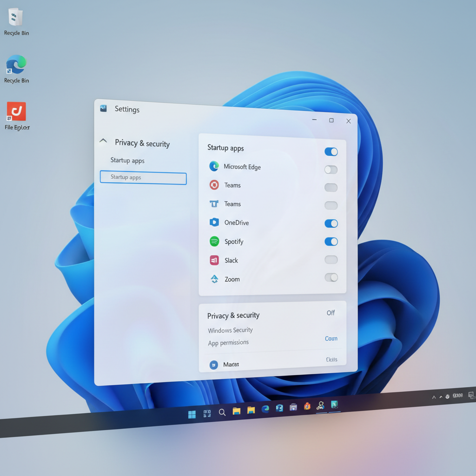Click the blue Coum link

coord(331,338)
